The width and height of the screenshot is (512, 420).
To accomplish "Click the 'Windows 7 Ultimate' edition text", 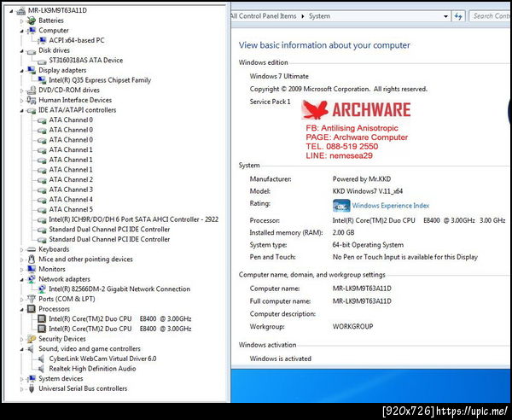I will pos(279,77).
